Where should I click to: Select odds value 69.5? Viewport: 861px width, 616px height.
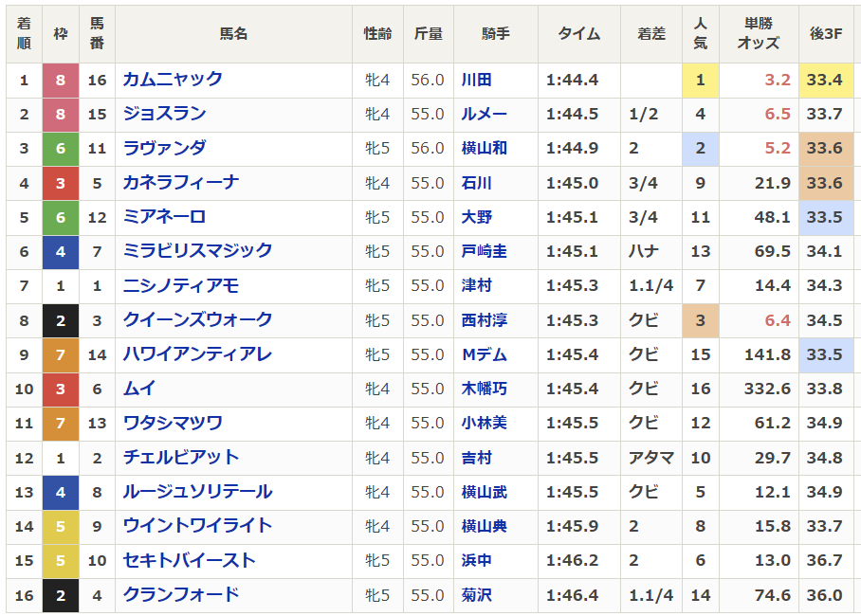coord(772,251)
